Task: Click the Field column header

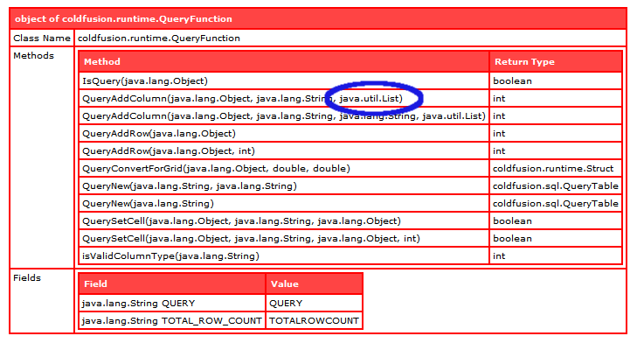Action: 171,283
